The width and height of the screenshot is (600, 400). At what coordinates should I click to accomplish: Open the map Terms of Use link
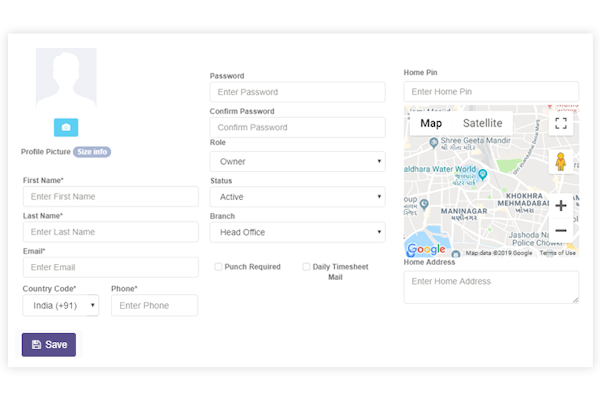(x=557, y=253)
